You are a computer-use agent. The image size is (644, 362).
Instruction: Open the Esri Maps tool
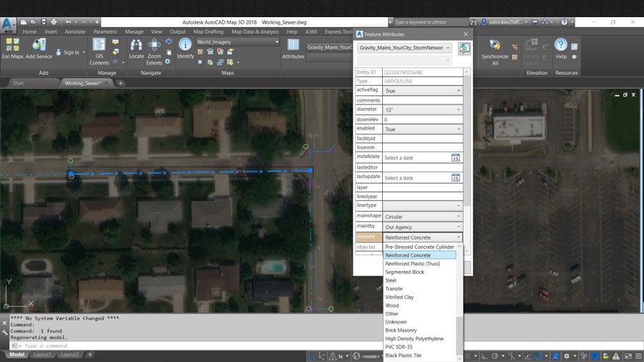[12, 49]
